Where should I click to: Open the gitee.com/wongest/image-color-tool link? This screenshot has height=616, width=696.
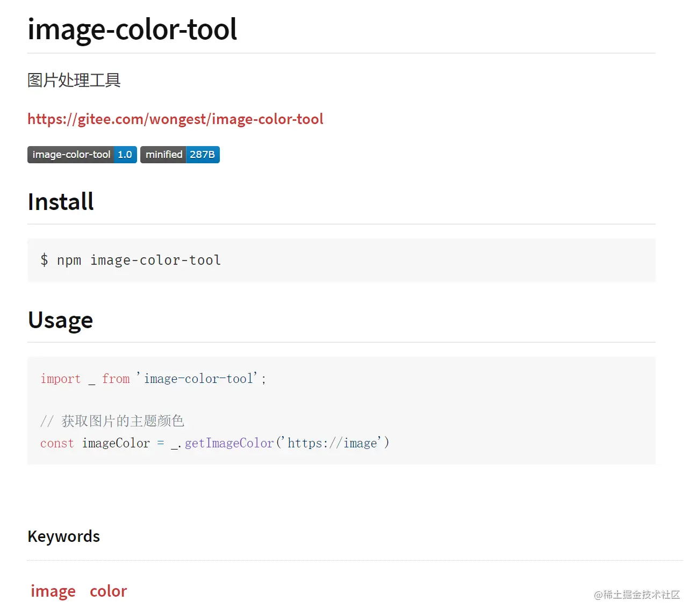click(175, 119)
